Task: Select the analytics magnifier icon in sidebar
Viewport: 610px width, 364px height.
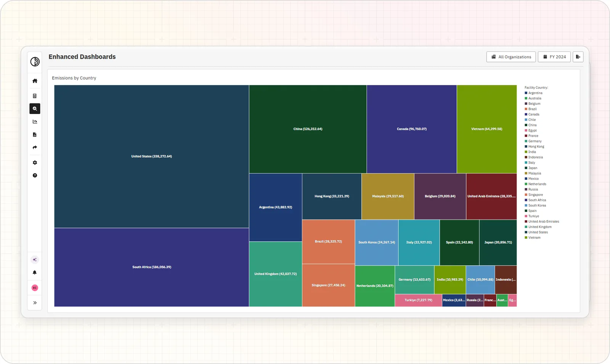Action: coord(35,109)
